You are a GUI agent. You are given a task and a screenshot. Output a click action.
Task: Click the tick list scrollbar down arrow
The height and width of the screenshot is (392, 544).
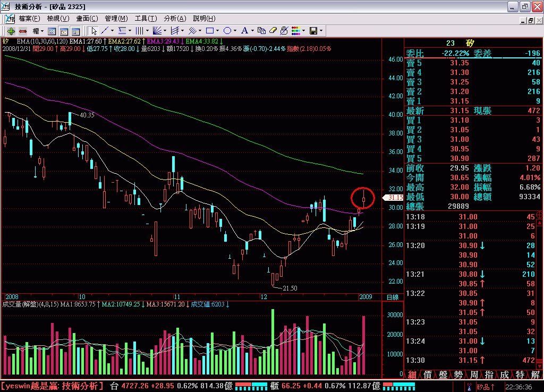point(540,367)
